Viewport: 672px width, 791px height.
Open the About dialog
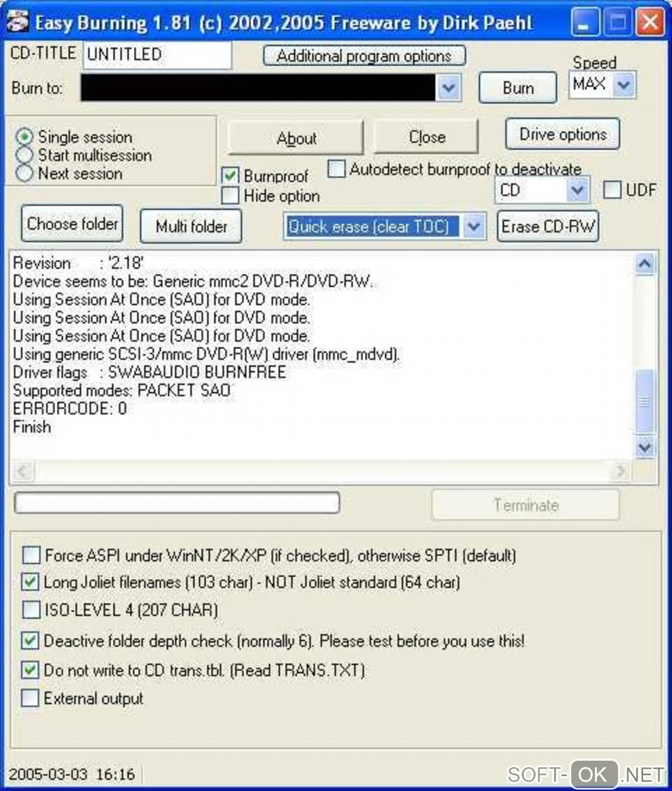[296, 138]
